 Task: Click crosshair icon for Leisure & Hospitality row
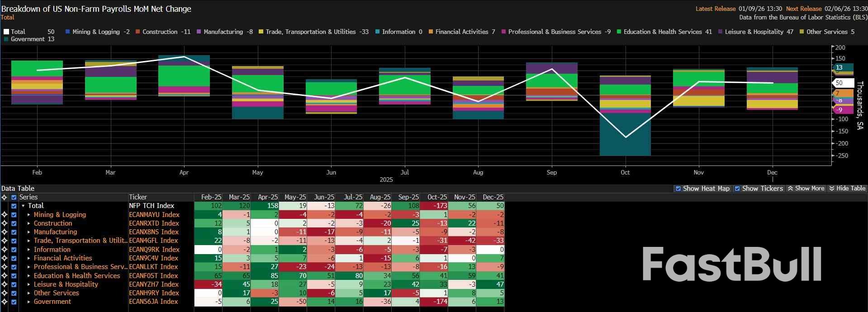5,284
